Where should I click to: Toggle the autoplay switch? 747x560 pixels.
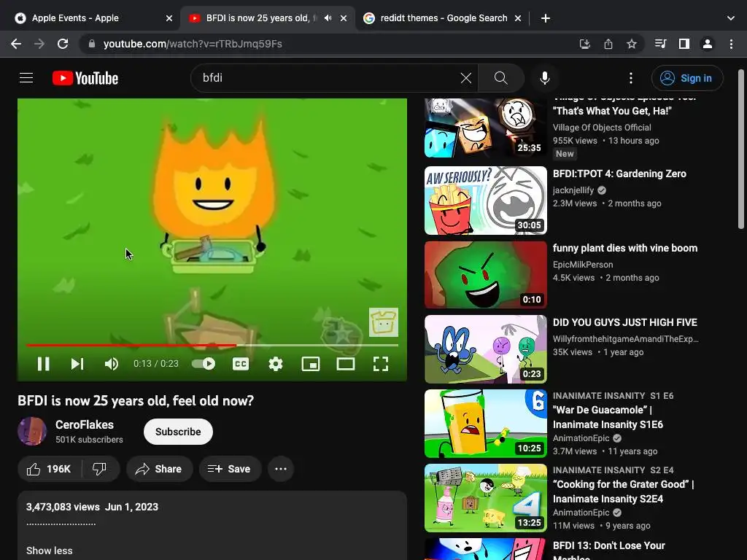click(204, 364)
